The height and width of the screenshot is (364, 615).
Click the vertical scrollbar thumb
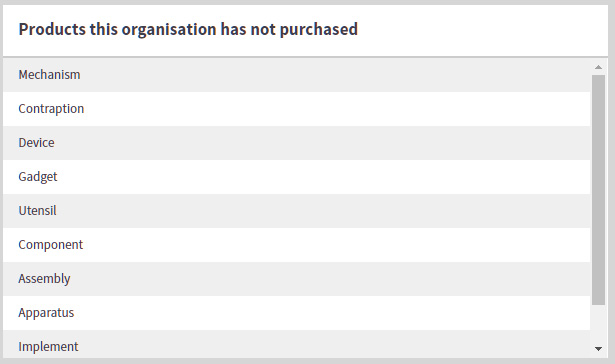click(598, 190)
